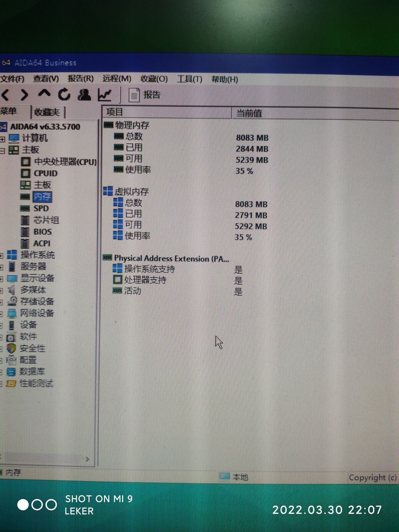Click the 存储设备 icon in tree

(12, 301)
